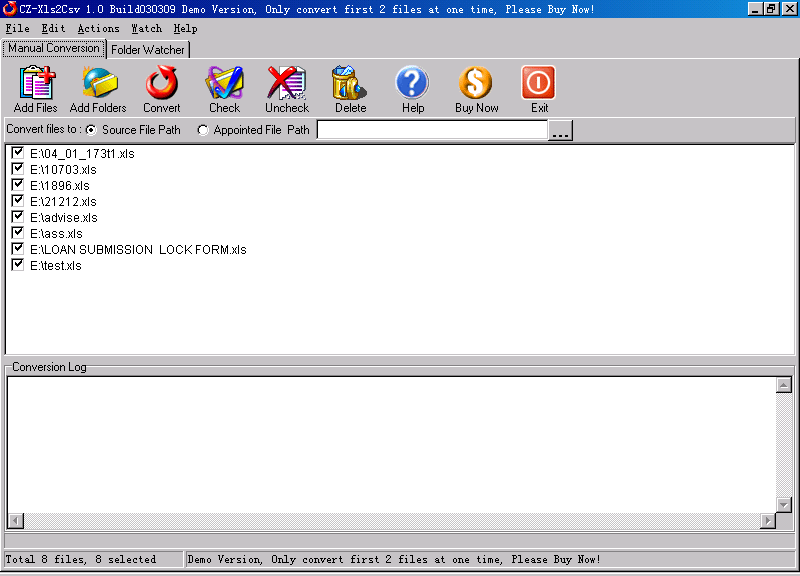Click the Check toolbar icon

click(x=224, y=83)
